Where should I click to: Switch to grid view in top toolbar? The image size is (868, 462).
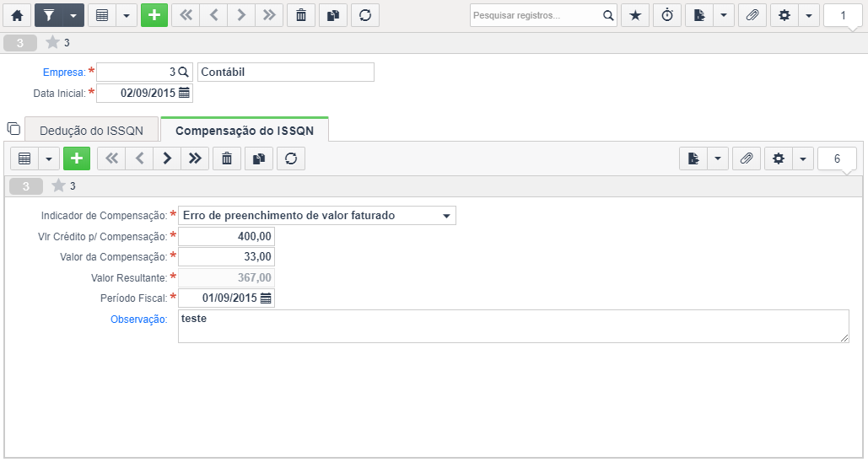point(102,15)
